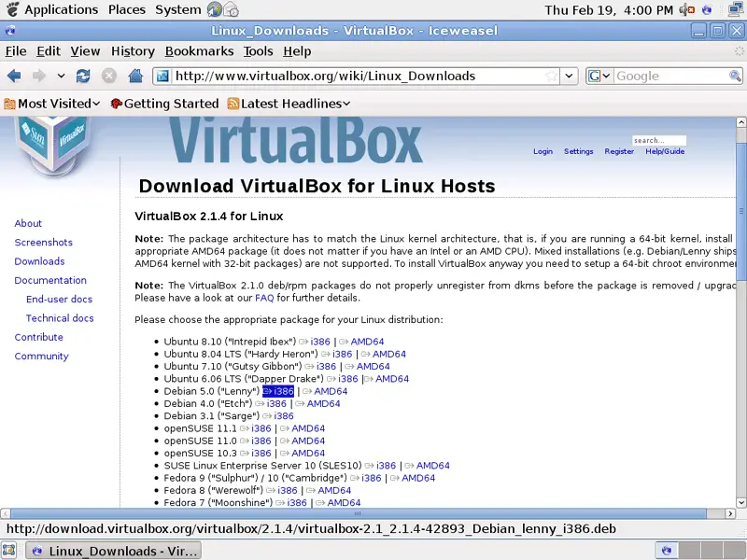The width and height of the screenshot is (747, 560).
Task: Reload the current page
Action: click(83, 76)
